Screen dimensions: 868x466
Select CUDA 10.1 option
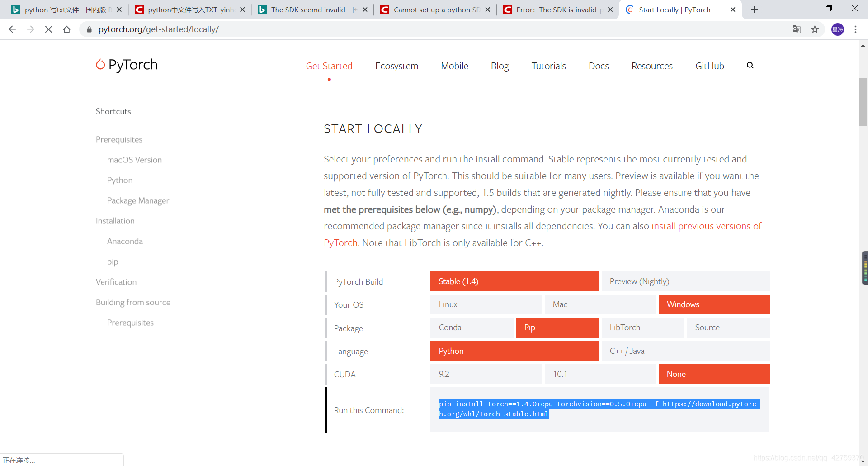coord(600,374)
